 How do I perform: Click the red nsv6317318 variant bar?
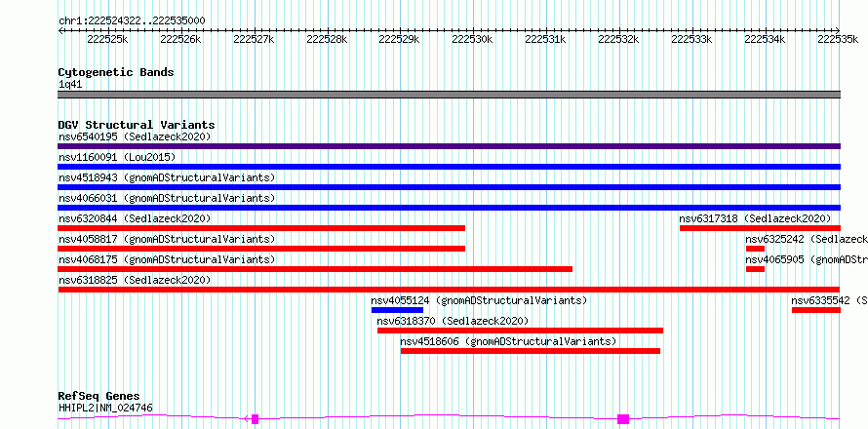[x=760, y=228]
